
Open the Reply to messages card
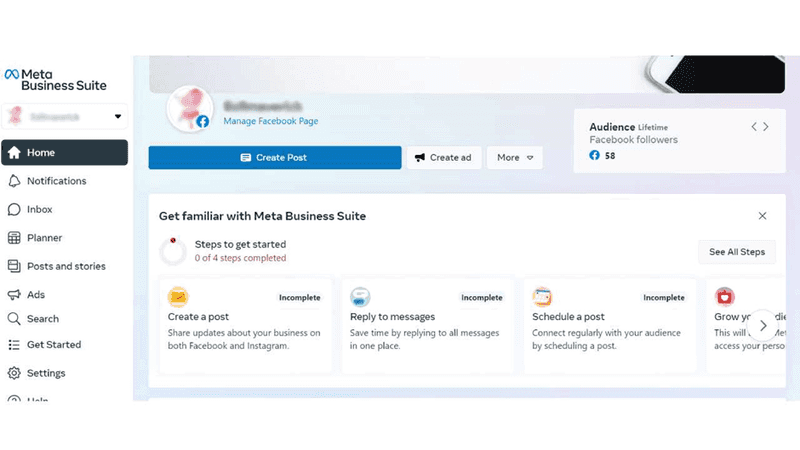428,326
